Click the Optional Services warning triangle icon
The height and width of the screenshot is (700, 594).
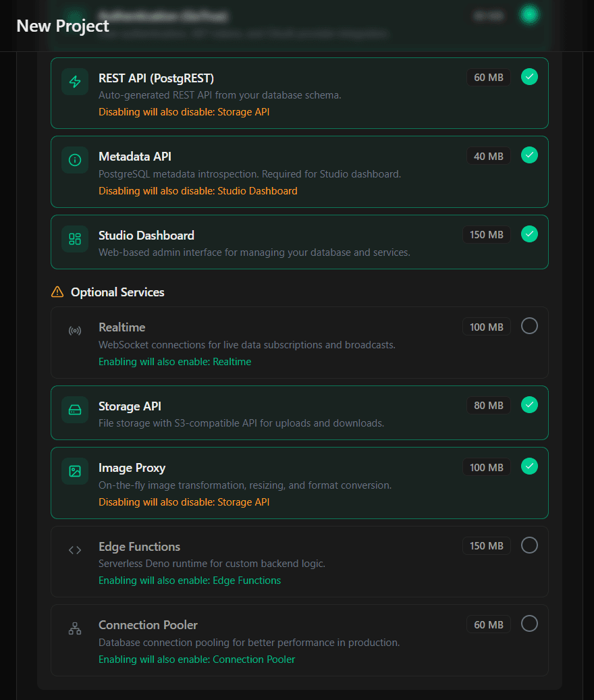pos(57,292)
